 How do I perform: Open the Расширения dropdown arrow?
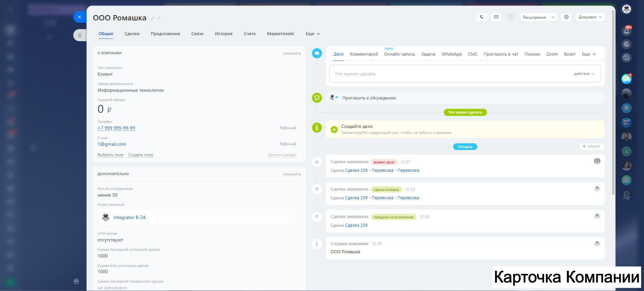tap(553, 17)
